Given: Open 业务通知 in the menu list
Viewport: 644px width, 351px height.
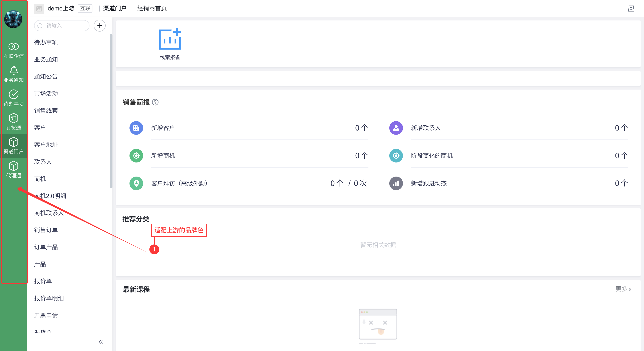Looking at the screenshot, I should pos(46,59).
